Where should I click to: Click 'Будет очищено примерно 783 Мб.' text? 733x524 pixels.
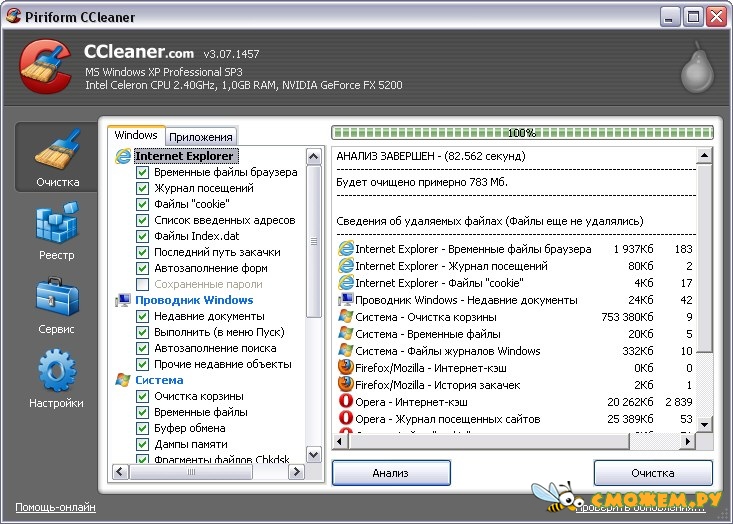pyautogui.click(x=422, y=182)
